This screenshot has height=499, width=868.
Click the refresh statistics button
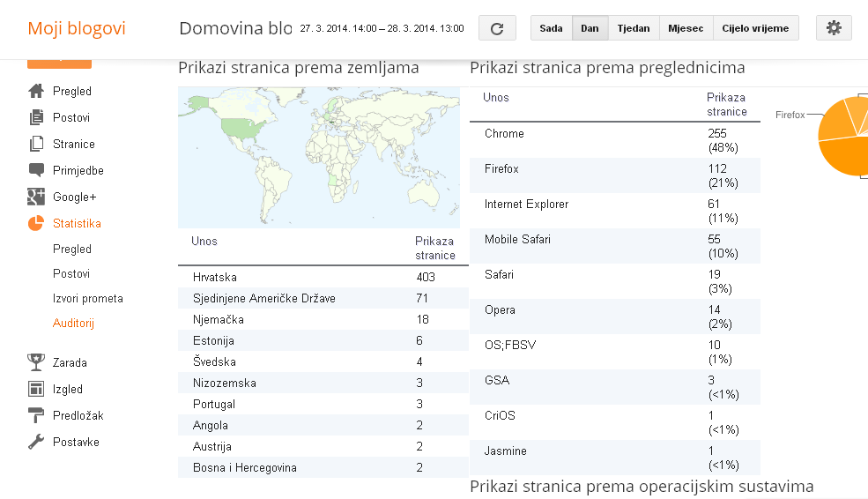click(x=497, y=28)
